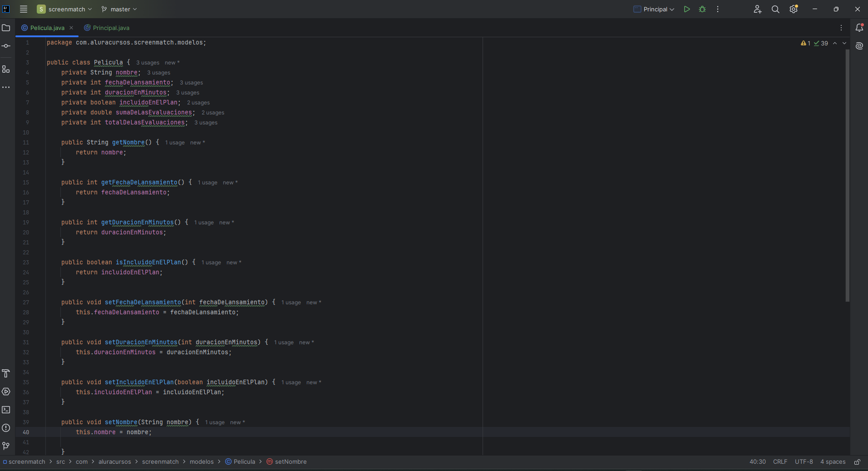Click line number 11 in gutter

click(x=26, y=143)
